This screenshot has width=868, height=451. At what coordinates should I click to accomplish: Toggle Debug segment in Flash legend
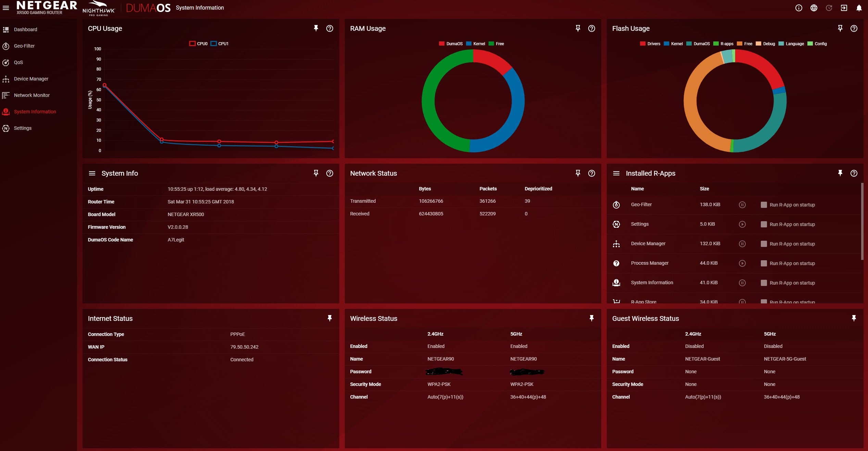(x=765, y=43)
